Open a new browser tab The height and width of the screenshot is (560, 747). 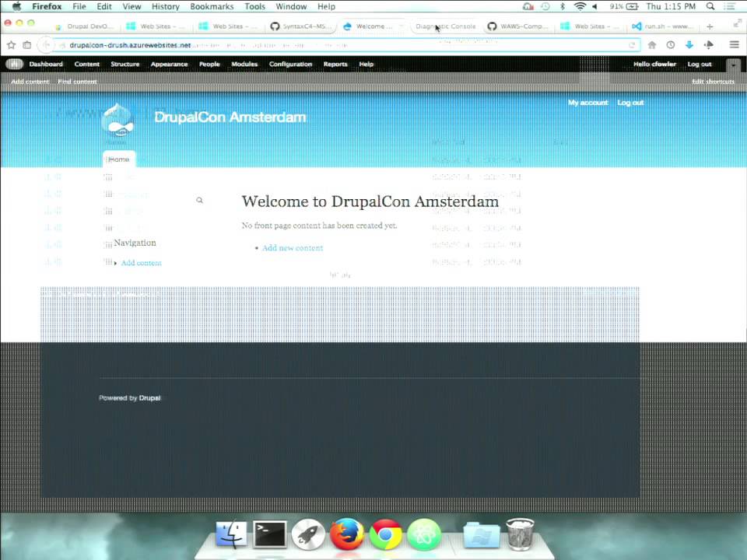click(710, 26)
